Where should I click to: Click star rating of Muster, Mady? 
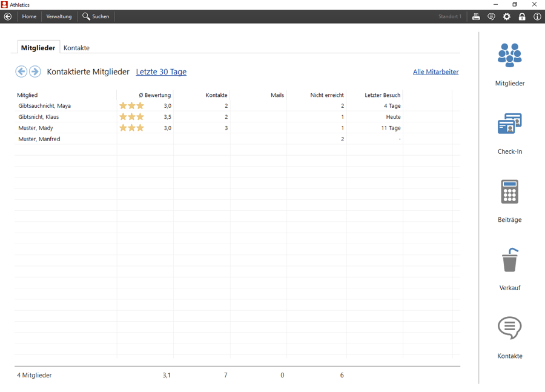[131, 128]
